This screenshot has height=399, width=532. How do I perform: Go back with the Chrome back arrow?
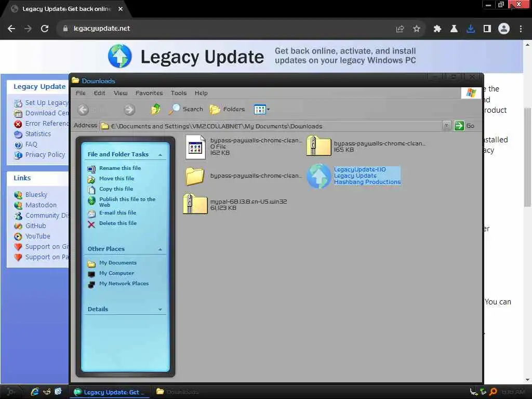point(11,29)
